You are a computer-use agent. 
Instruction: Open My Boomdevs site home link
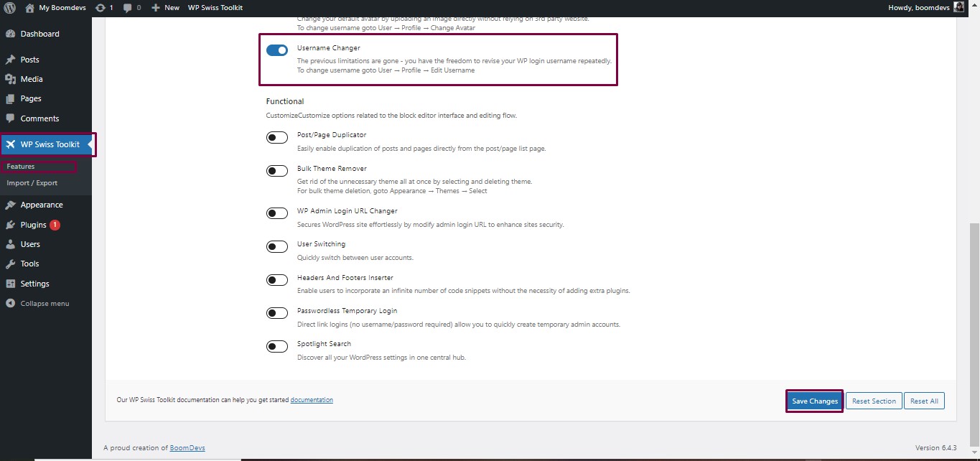click(55, 8)
